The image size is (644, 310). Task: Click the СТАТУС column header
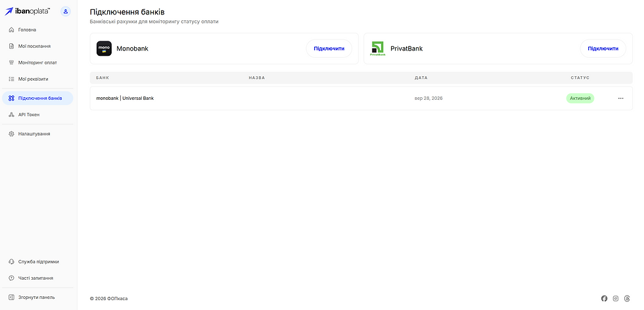coord(580,77)
